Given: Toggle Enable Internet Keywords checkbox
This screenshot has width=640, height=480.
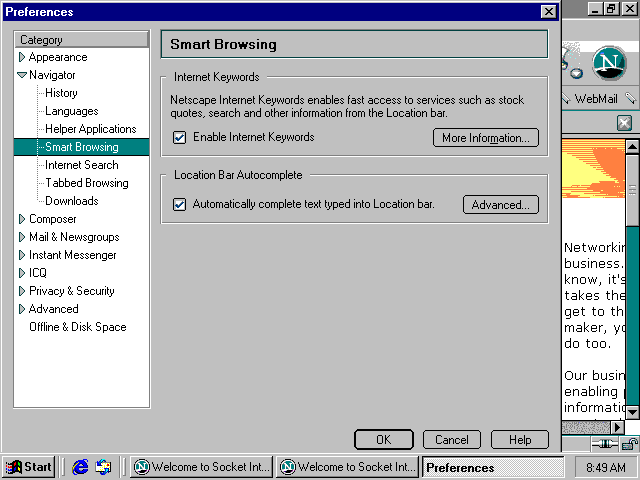Looking at the screenshot, I should pos(179,138).
